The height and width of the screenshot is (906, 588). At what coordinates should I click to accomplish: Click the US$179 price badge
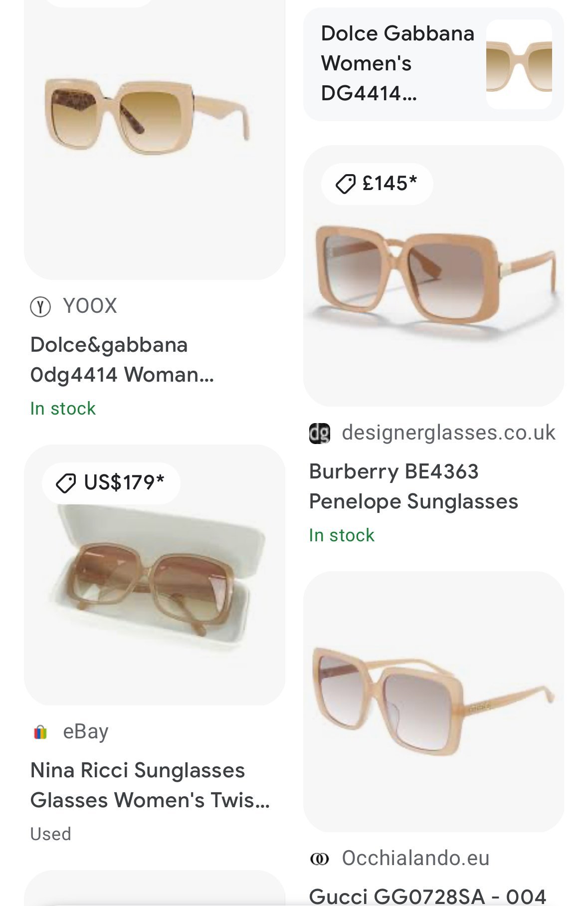click(x=111, y=483)
